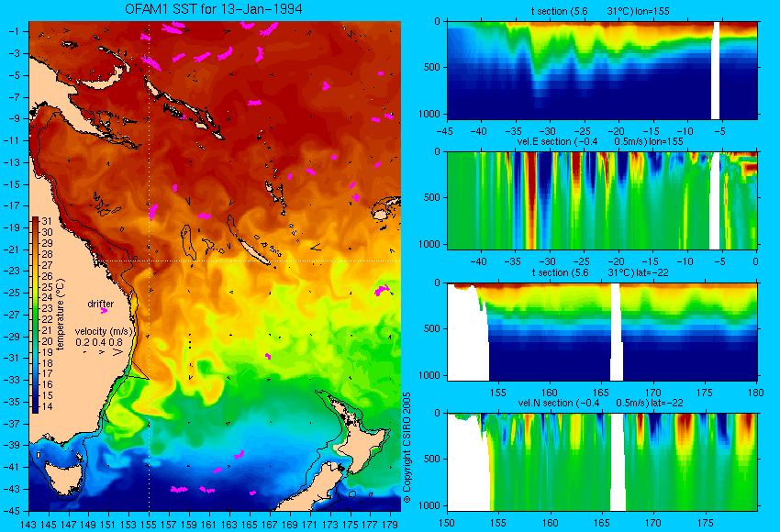
Task: Click the "143" longitude label under the SST map
Action: tap(28, 525)
